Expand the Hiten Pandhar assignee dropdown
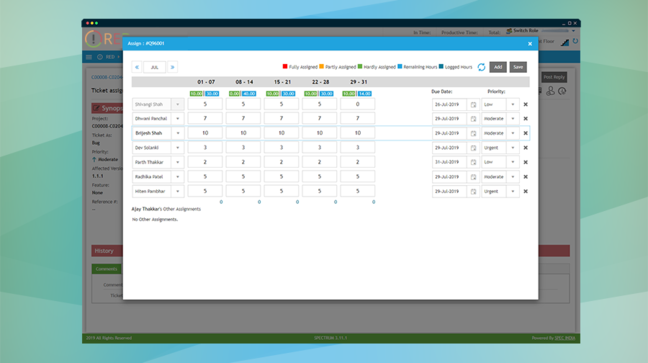648x363 pixels. coord(178,191)
